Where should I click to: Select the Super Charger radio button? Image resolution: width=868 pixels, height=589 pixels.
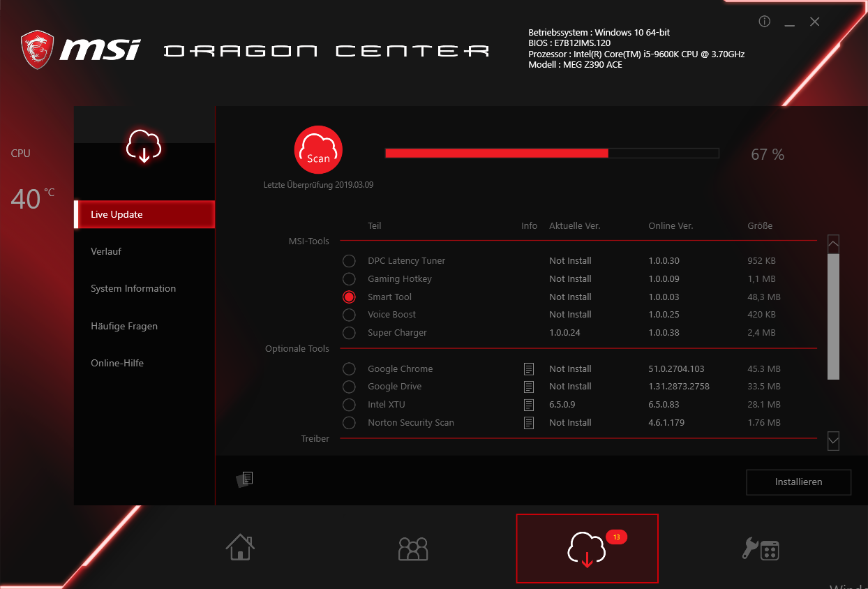(x=349, y=333)
